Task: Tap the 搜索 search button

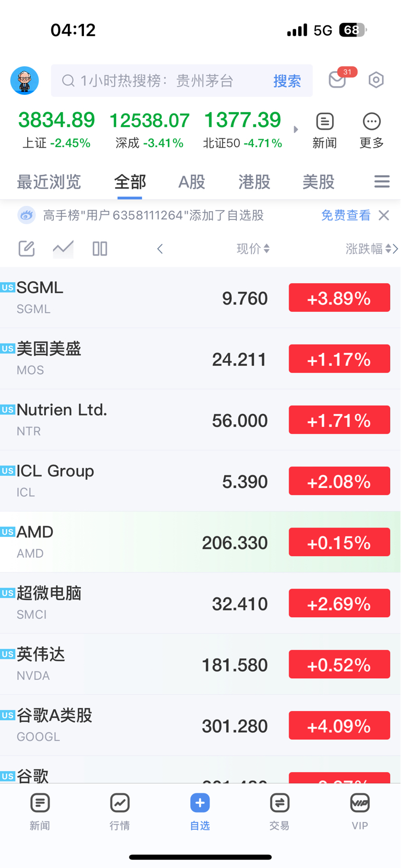Action: (287, 81)
